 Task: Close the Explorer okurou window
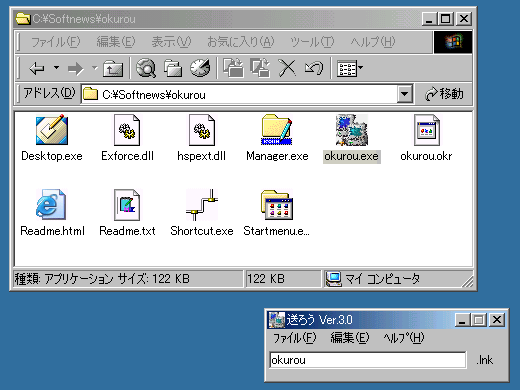pyautogui.click(x=464, y=19)
